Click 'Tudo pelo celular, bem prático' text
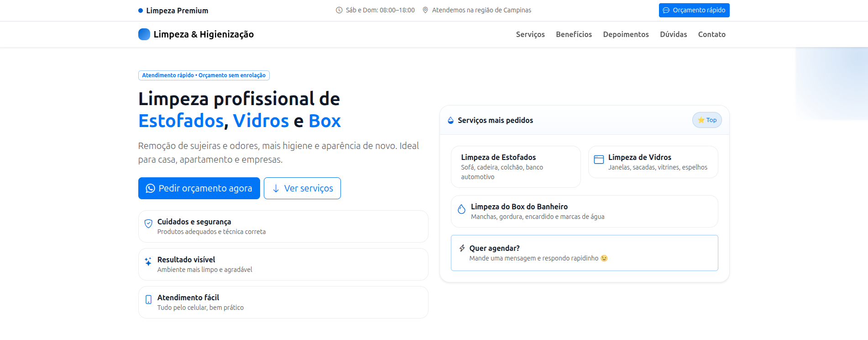This screenshot has width=868, height=340. pos(200,308)
